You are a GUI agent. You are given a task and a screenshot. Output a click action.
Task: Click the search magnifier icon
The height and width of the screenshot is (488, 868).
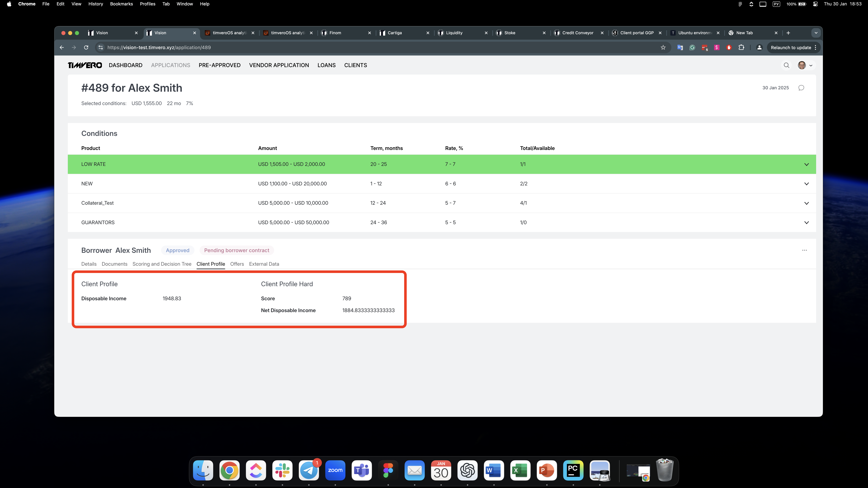click(786, 65)
